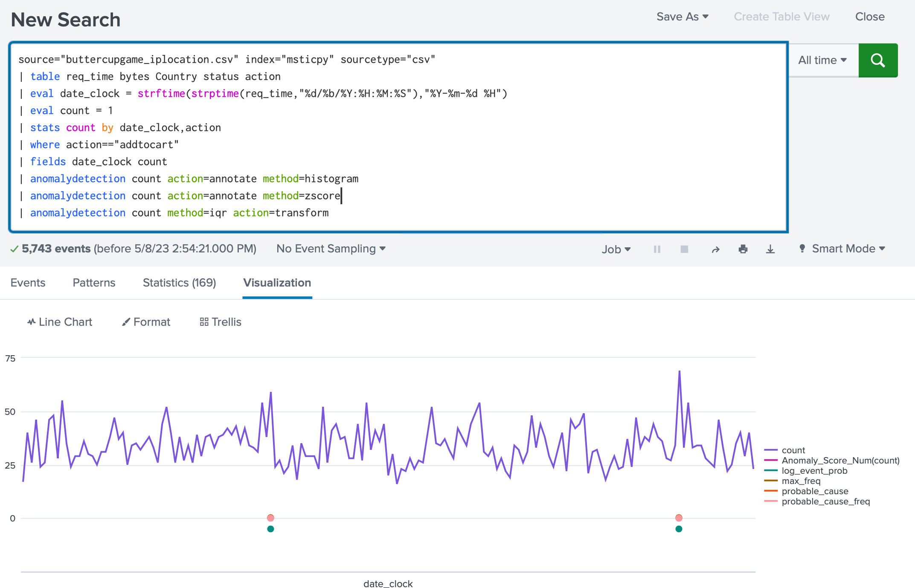
Task: Click the max_freq color swatch in legend
Action: [771, 481]
